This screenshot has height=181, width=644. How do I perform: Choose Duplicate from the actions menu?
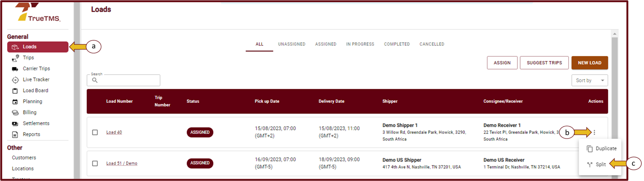606,149
